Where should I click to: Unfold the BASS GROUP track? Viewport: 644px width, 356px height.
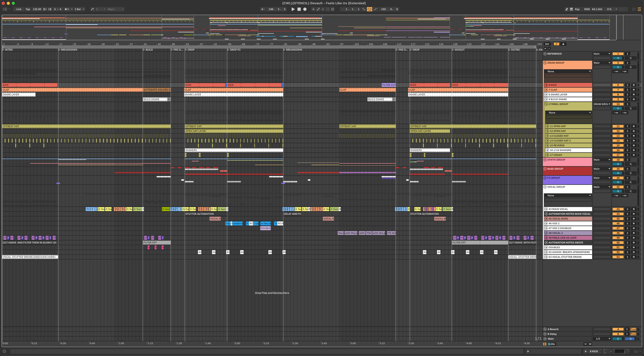click(x=545, y=169)
